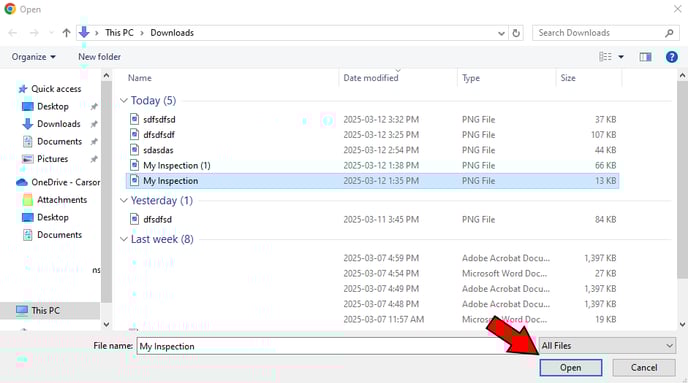Click the Downloads arrow icon in address bar
Screen dimensions: 688x383
pos(84,32)
